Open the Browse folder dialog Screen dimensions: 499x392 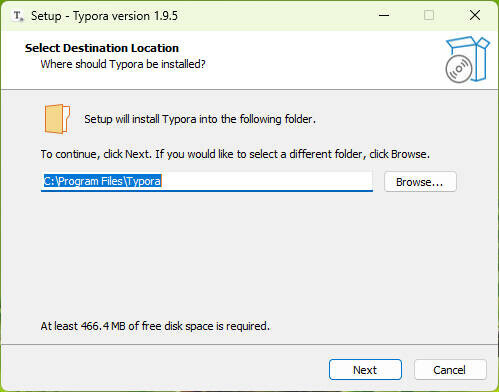(x=420, y=182)
